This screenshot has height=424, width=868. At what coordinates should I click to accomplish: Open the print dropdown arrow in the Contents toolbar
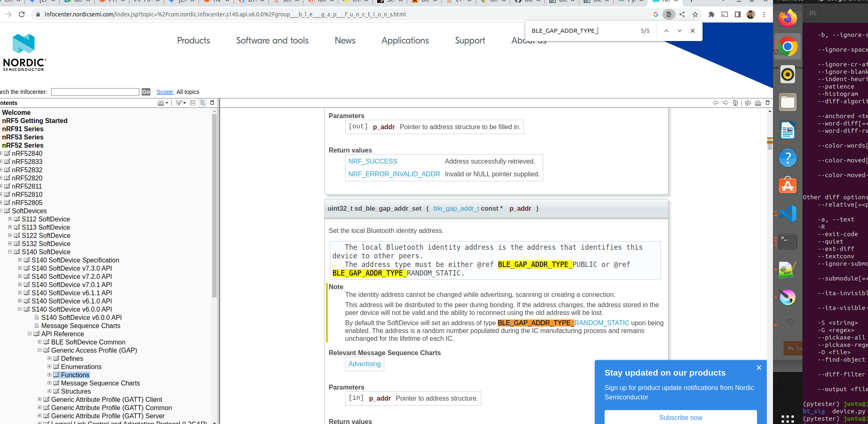[166, 103]
